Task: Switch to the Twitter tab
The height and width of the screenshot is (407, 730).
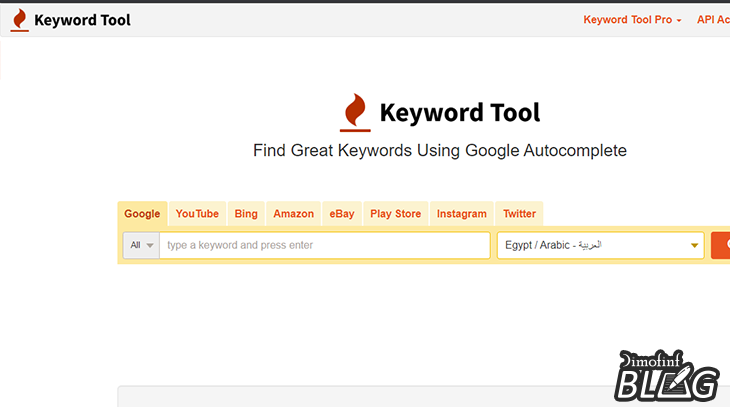Action: [519, 214]
